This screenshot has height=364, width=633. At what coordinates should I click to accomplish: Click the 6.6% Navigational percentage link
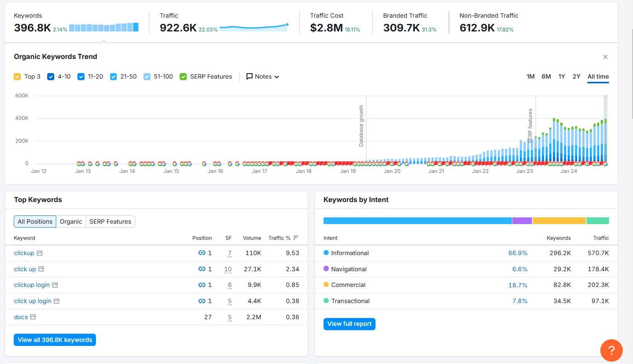[x=520, y=269]
